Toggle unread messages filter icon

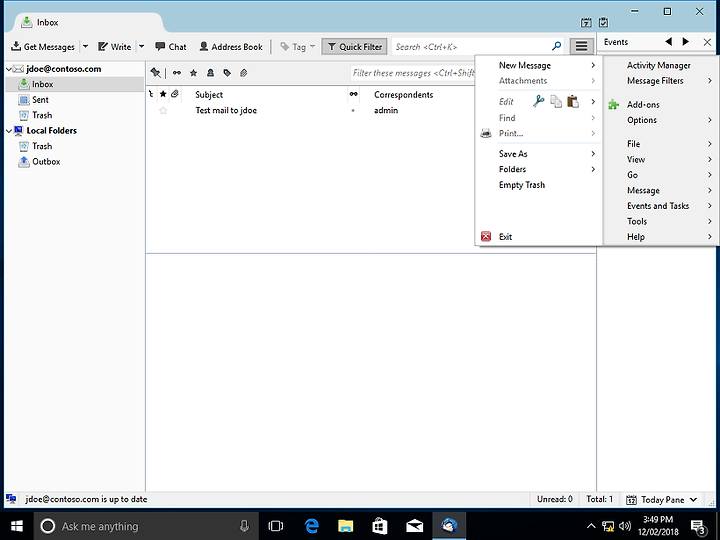point(177,73)
